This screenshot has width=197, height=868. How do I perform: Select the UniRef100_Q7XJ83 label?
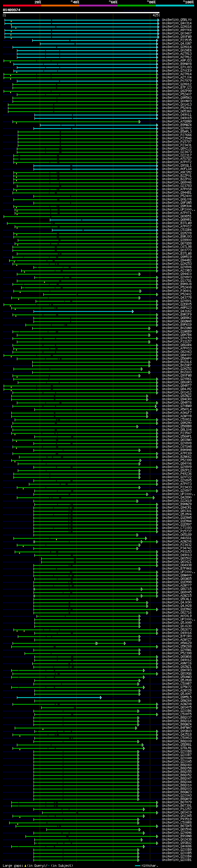pos(177,67)
